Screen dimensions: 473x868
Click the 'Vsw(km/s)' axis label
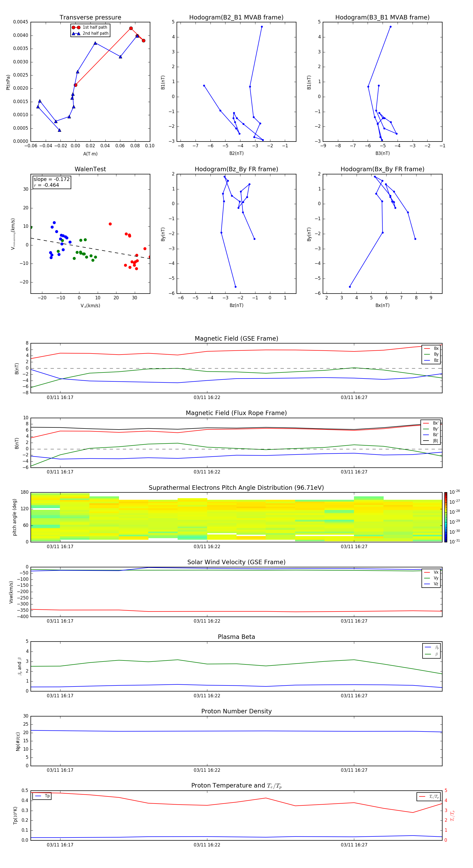[11, 592]
